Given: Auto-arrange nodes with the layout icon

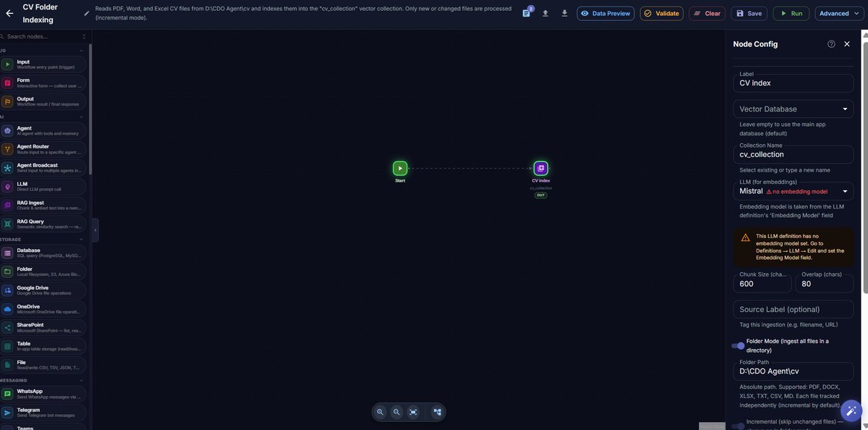Looking at the screenshot, I should click(x=437, y=412).
